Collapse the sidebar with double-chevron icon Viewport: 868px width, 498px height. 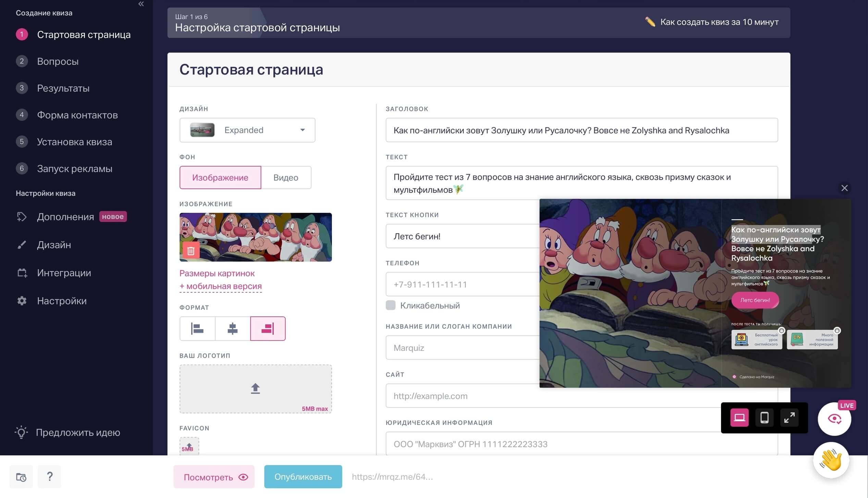point(141,4)
